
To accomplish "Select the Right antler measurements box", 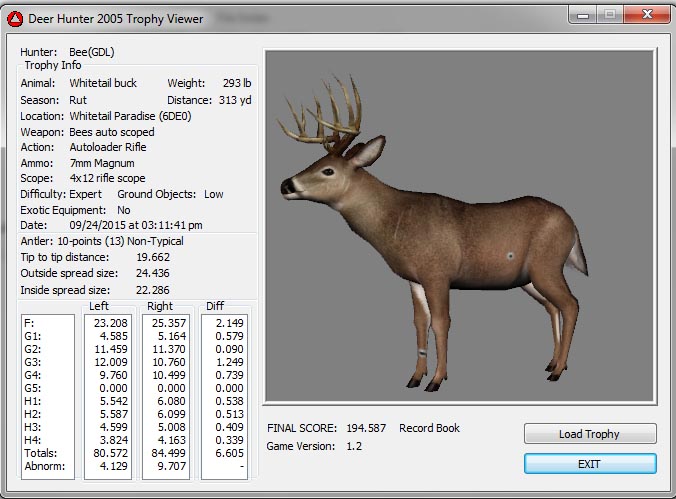I will click(166, 396).
